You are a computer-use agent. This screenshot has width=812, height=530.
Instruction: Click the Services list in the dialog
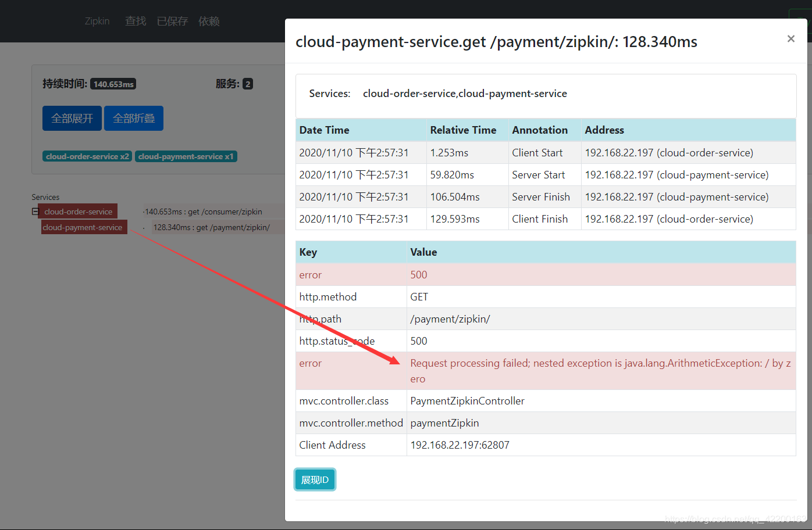[x=465, y=94]
